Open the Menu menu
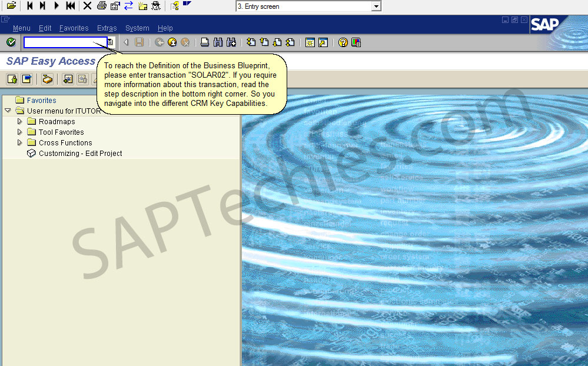This screenshot has width=588, height=366. click(21, 28)
